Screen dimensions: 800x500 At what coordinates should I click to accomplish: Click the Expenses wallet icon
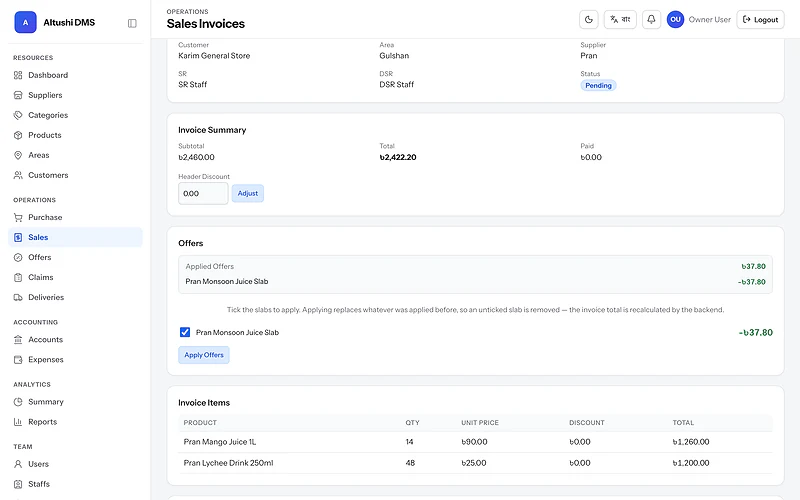click(x=18, y=360)
